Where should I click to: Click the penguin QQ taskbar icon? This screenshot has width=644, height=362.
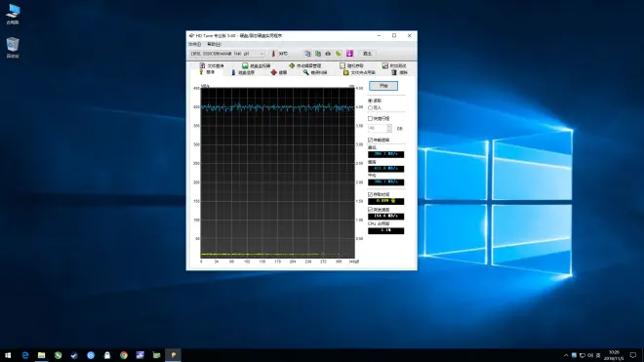click(107, 355)
